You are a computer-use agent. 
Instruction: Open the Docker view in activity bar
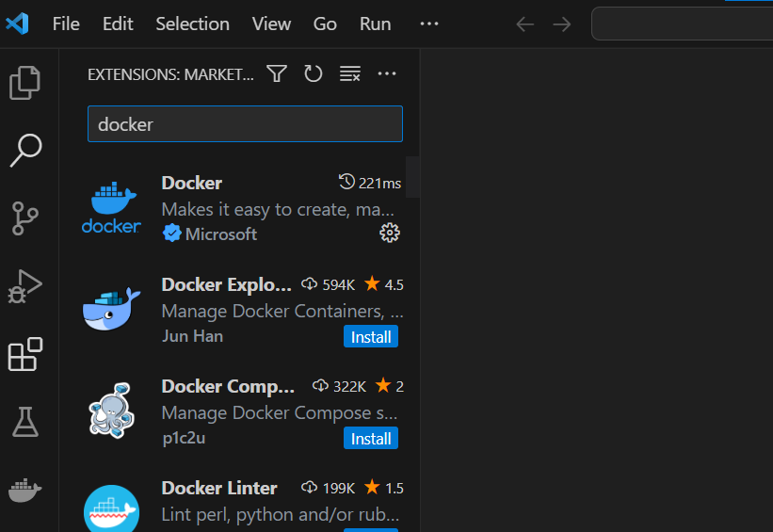(x=24, y=490)
